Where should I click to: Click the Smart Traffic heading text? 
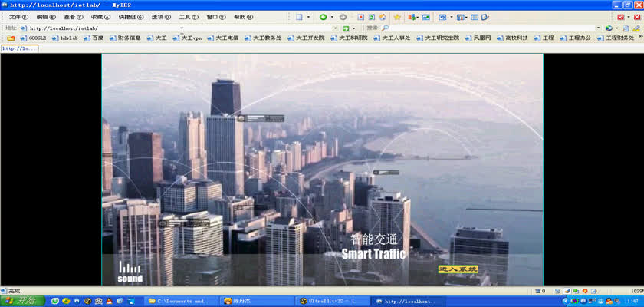pyautogui.click(x=374, y=254)
